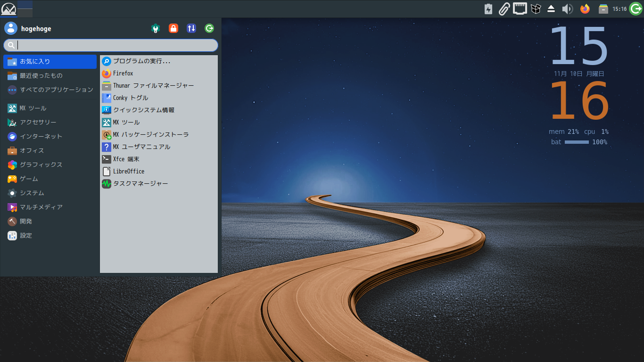
Task: Open the clipboard manager paperclip icon
Action: point(504,8)
